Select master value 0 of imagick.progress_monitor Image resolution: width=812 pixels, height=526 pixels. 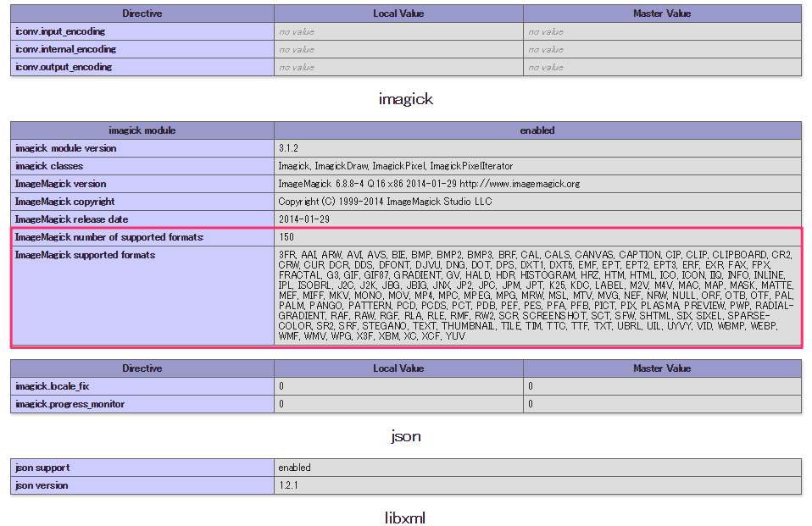(x=531, y=404)
